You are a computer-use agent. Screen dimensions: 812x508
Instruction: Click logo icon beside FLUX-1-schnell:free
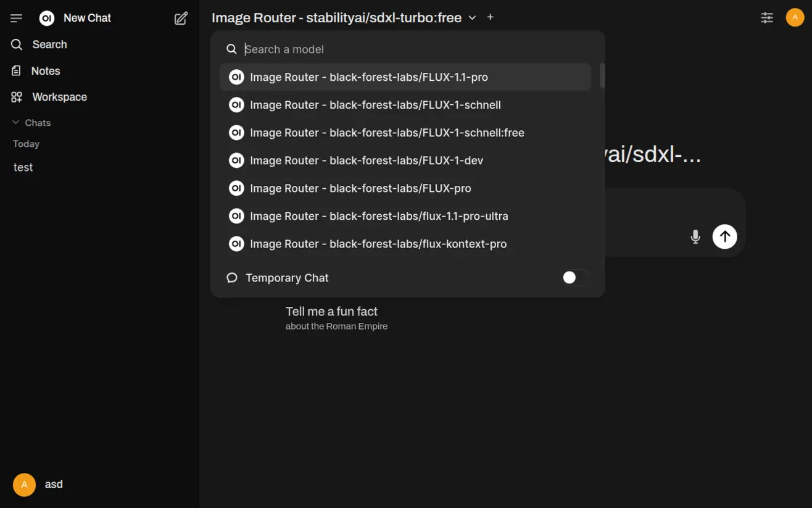pos(236,133)
